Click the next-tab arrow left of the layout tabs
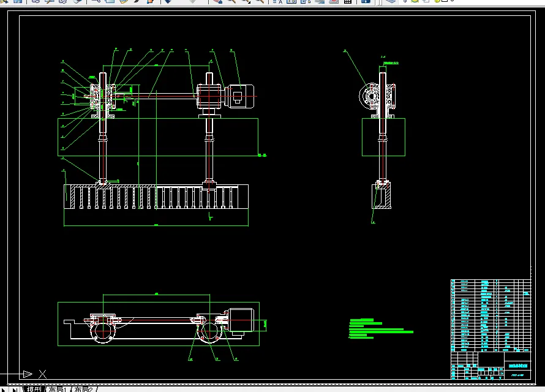 tap(4, 390)
